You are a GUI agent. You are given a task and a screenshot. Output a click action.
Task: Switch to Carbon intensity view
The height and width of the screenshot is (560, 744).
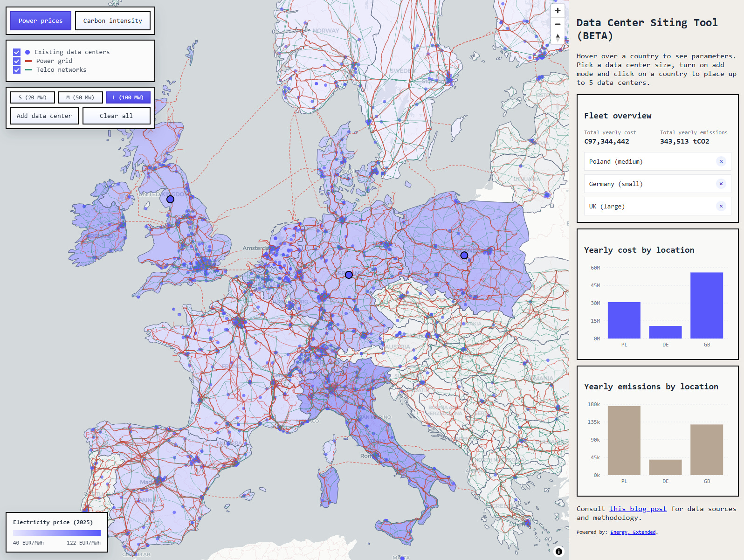pos(112,21)
